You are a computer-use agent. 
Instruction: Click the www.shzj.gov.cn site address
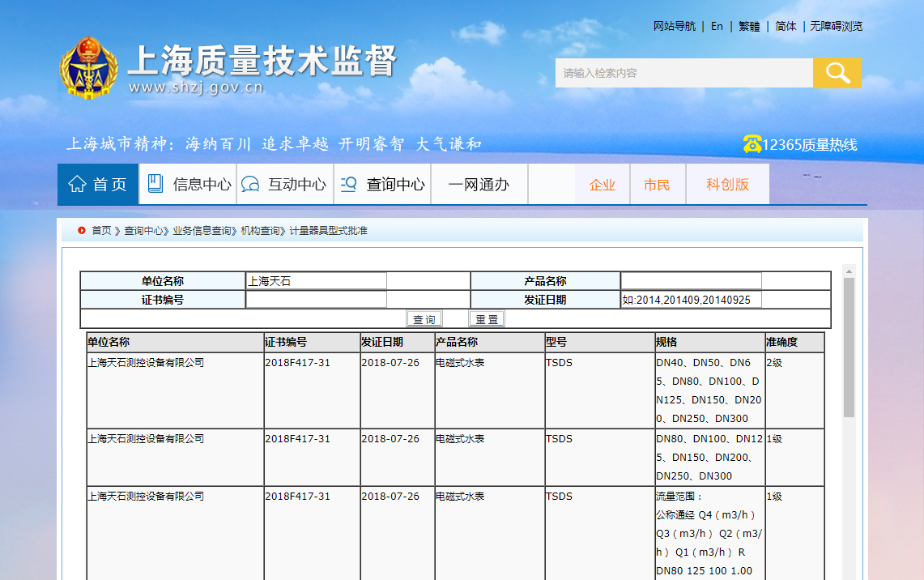click(196, 87)
